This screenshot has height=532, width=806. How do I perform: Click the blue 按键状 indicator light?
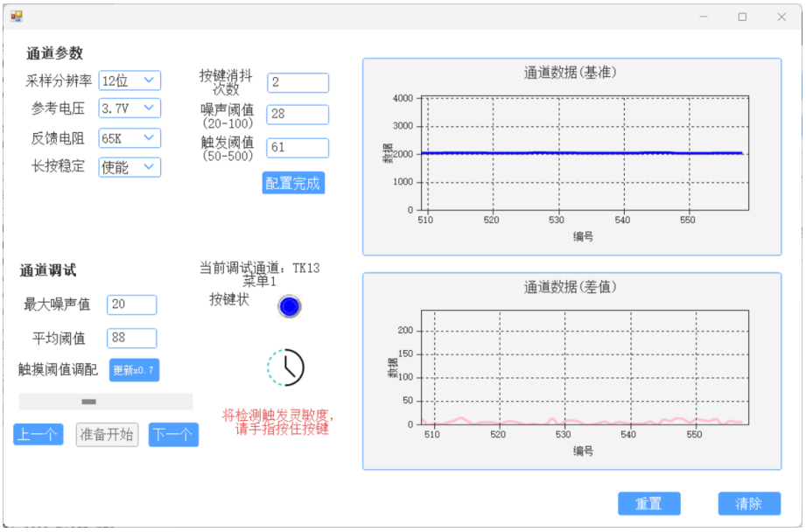point(290,307)
